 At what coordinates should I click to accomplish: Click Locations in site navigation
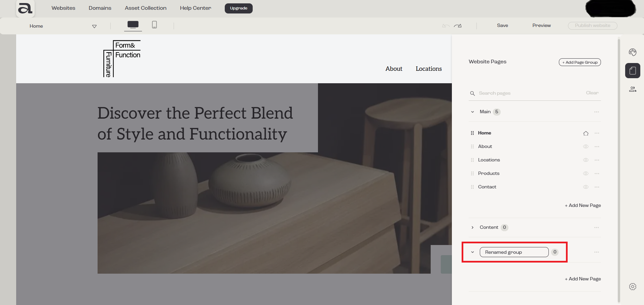(x=429, y=69)
